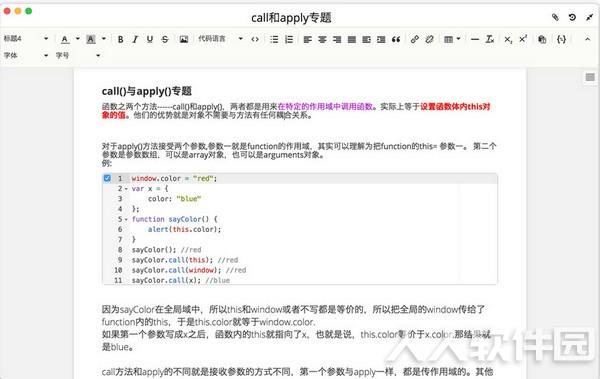Click code line alert(this.color);
The width and height of the screenshot is (600, 379).
pyautogui.click(x=184, y=229)
